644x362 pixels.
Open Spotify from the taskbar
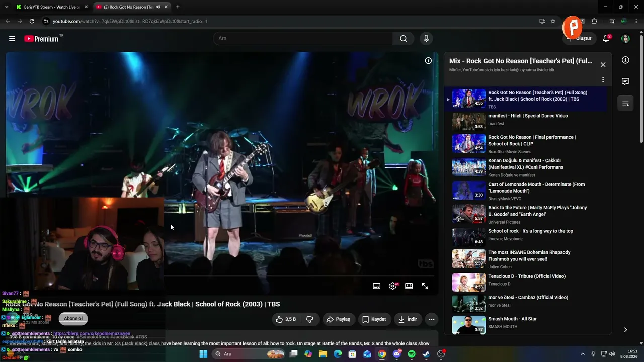pos(412,354)
